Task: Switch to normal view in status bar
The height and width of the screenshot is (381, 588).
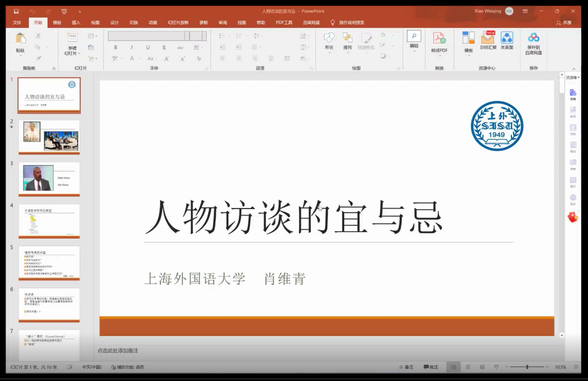Action: point(454,367)
